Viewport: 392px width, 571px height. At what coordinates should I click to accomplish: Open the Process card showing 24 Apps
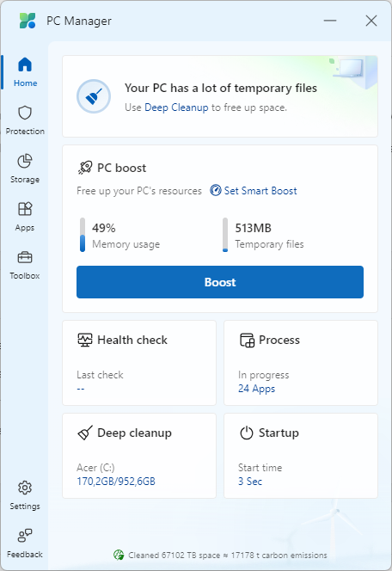tap(301, 363)
